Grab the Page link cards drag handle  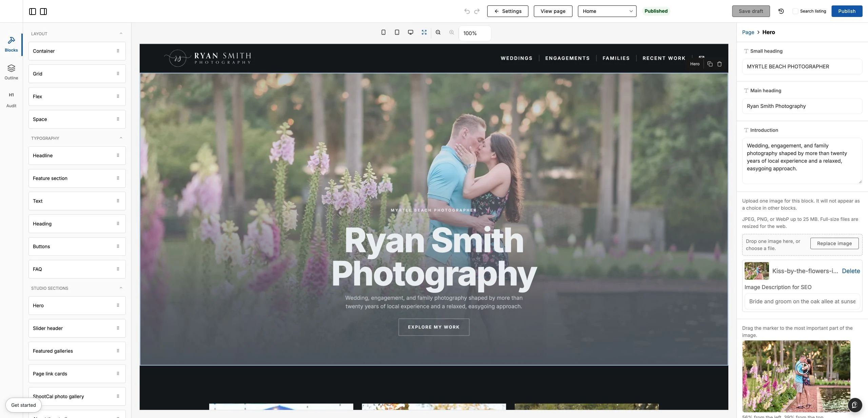click(118, 374)
